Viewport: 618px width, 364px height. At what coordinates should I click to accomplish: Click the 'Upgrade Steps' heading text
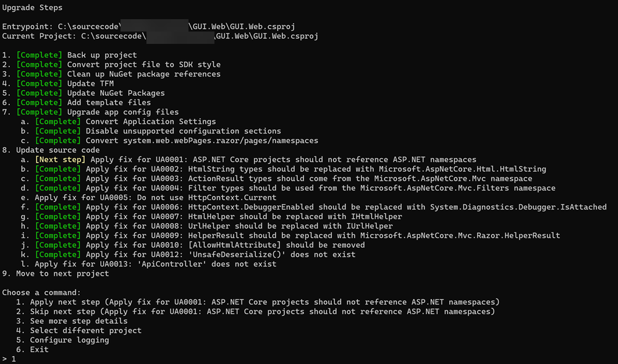(x=32, y=7)
